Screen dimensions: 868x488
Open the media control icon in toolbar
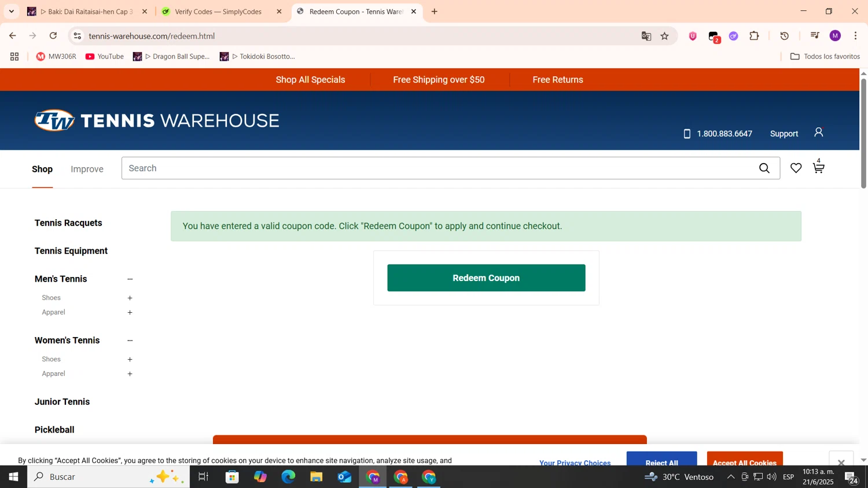(x=815, y=36)
